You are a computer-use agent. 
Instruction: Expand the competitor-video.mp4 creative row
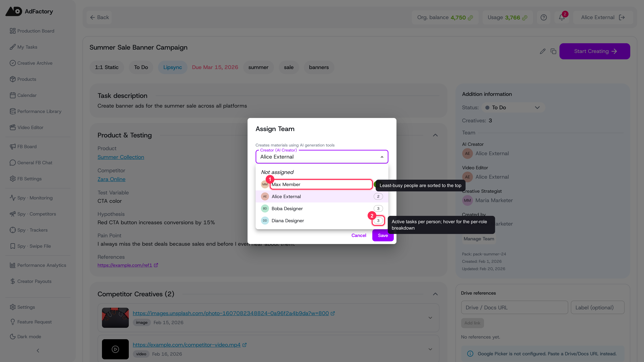(x=430, y=349)
